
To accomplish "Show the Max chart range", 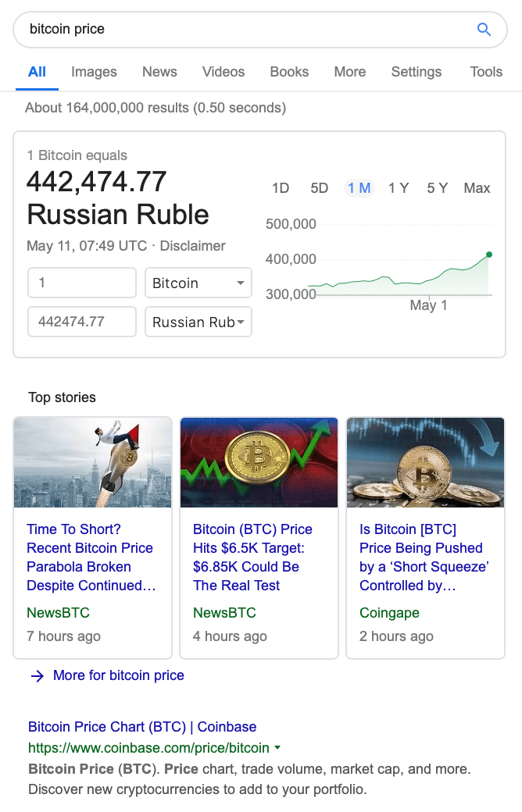I will tap(477, 188).
